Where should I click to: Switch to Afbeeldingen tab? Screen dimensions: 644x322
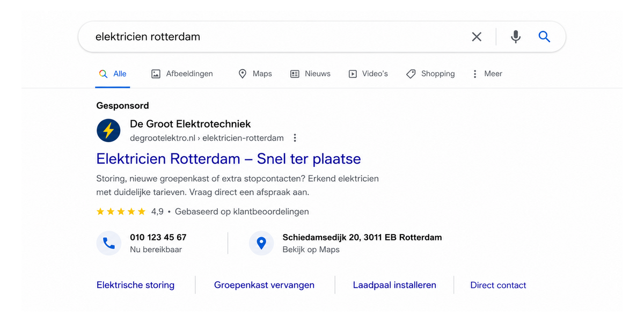182,74
